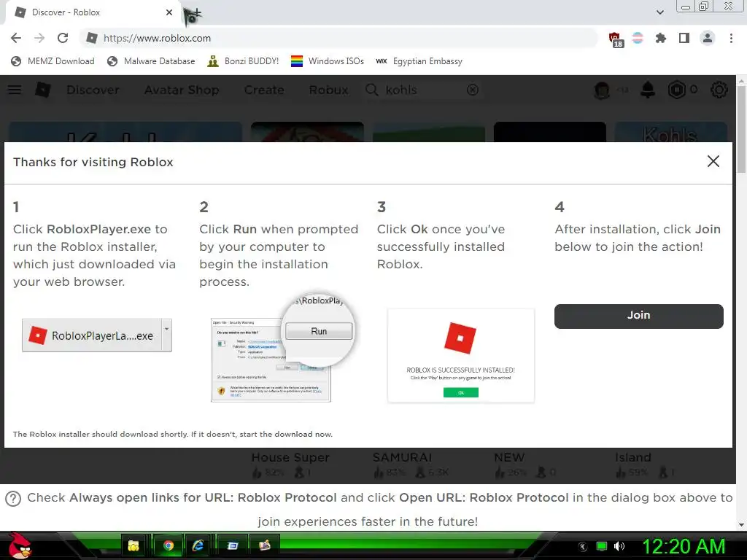Click the Roblox search field containing kohls
This screenshot has height=560, width=747.
click(x=424, y=90)
